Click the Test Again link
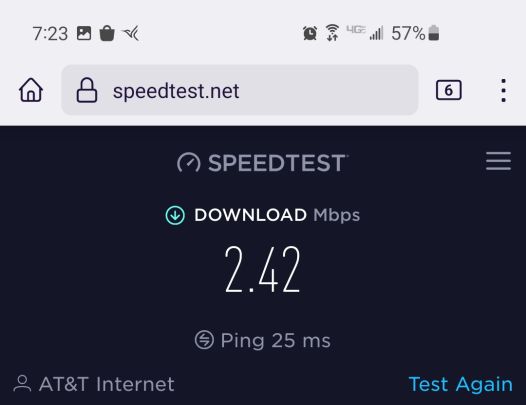The image size is (526, 405). (x=461, y=384)
